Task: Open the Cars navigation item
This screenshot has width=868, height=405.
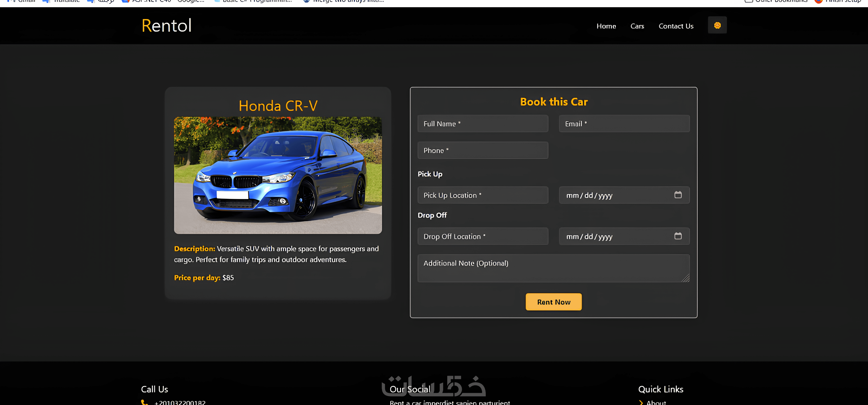Action: point(637,26)
